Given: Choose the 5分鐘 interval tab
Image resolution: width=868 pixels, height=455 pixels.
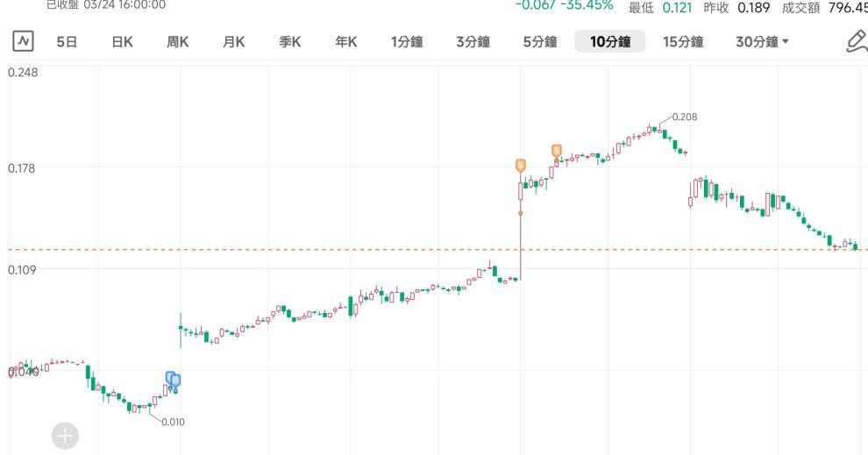Looking at the screenshot, I should (540, 41).
